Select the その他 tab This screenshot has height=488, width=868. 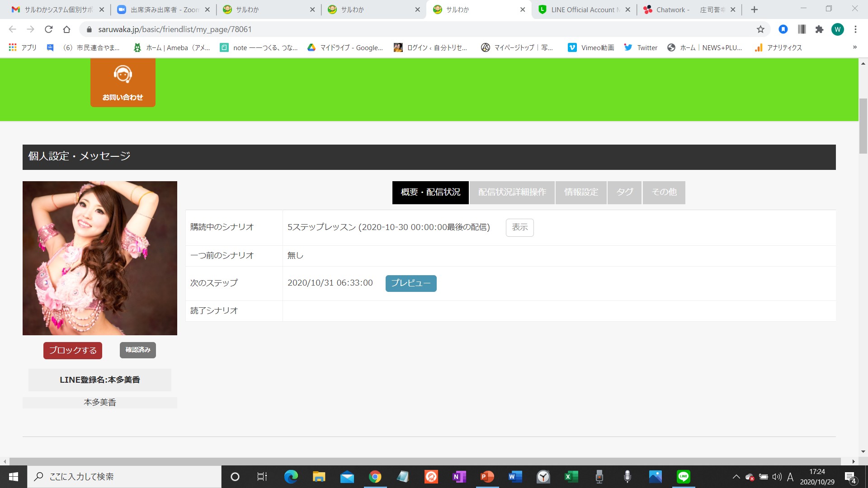coord(664,192)
